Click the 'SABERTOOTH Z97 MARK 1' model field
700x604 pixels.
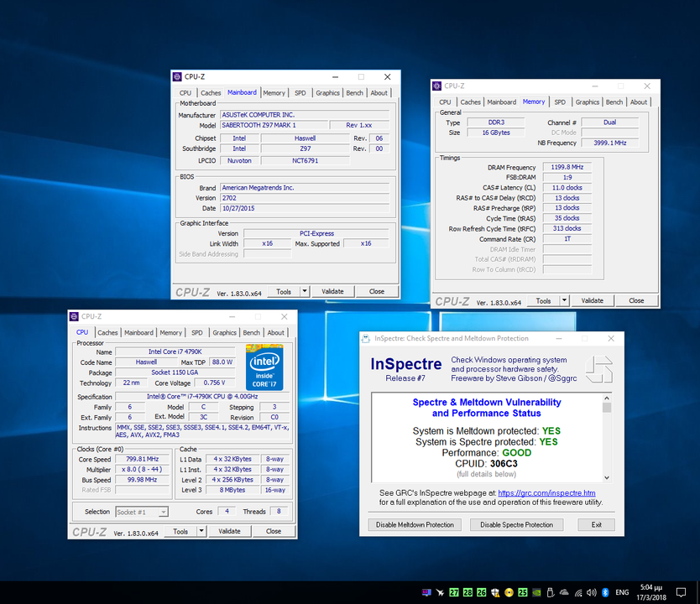coord(274,125)
